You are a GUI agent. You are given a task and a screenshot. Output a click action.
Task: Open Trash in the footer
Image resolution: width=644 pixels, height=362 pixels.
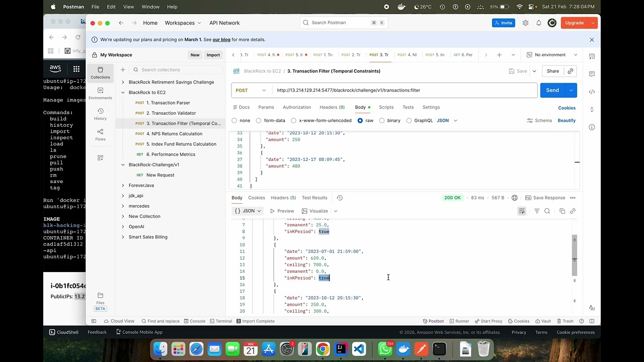(x=565, y=321)
